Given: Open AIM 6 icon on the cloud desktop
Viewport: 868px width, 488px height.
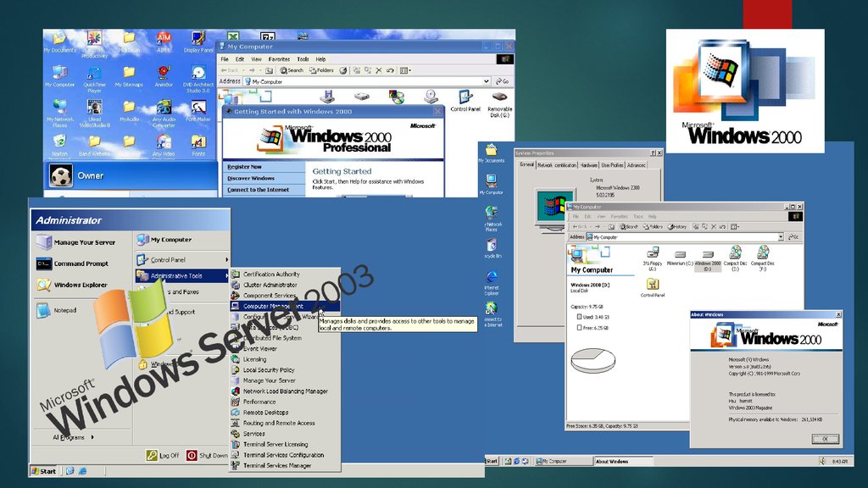Looking at the screenshot, I should (x=164, y=41).
